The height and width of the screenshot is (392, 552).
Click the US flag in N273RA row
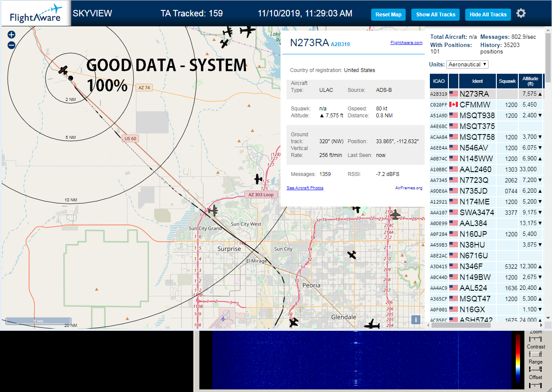454,94
